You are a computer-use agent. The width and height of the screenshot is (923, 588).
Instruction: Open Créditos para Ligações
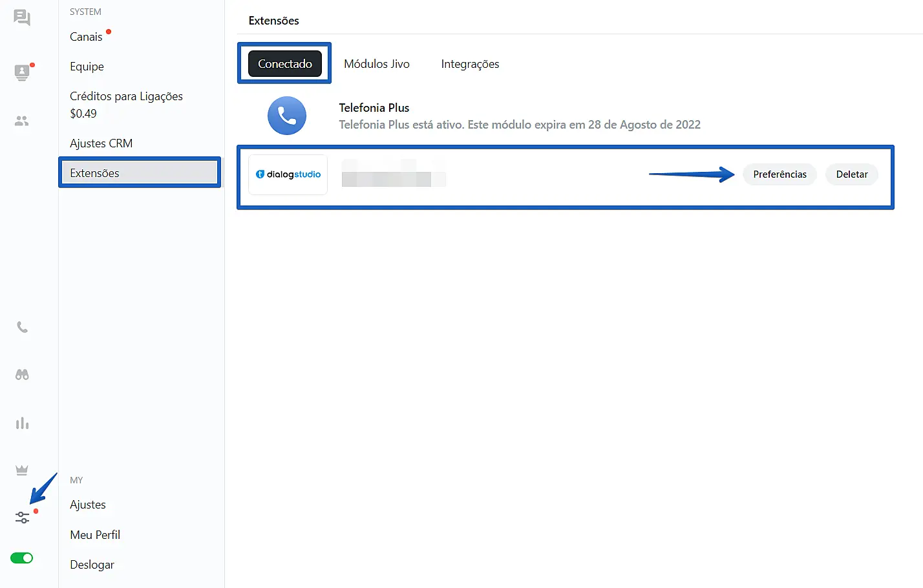[x=126, y=96]
